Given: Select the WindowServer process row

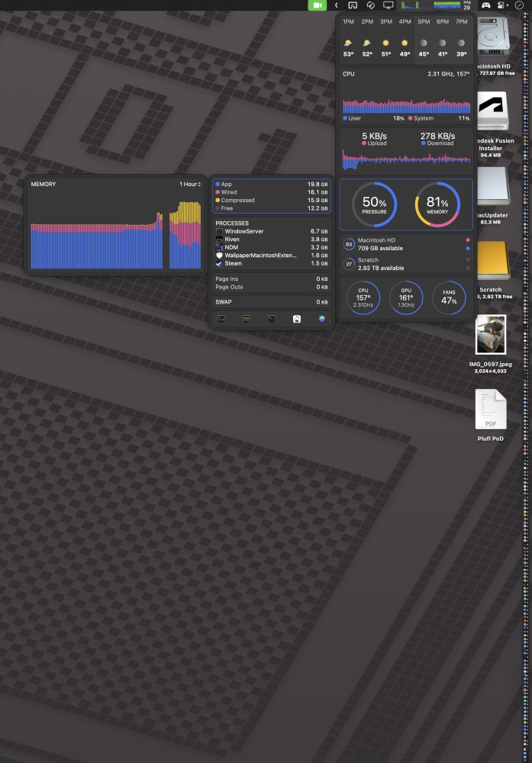Looking at the screenshot, I should tap(271, 231).
